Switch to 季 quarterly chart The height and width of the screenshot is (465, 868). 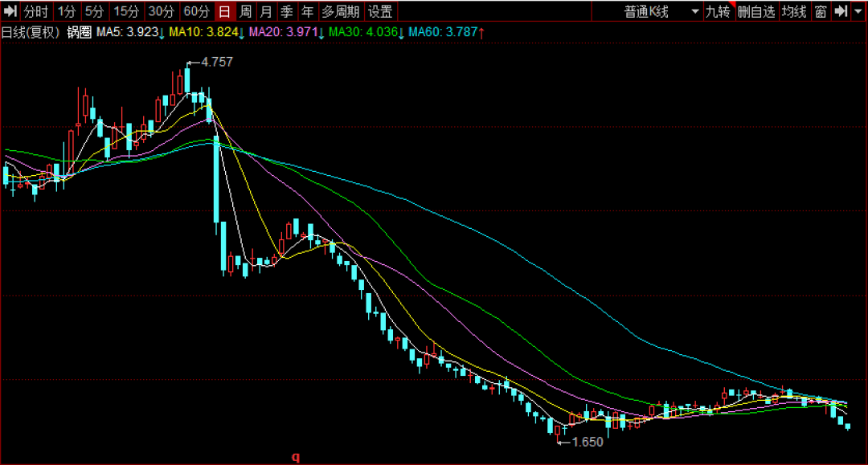[287, 11]
